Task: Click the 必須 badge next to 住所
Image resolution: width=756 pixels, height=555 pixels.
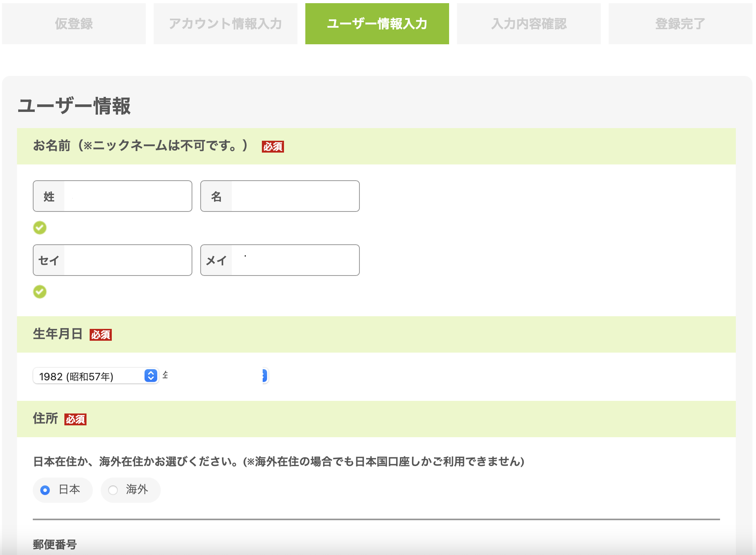Action: pos(75,419)
